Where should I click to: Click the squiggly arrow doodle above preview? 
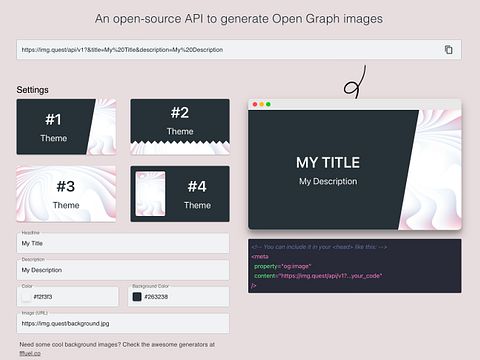pos(355,82)
